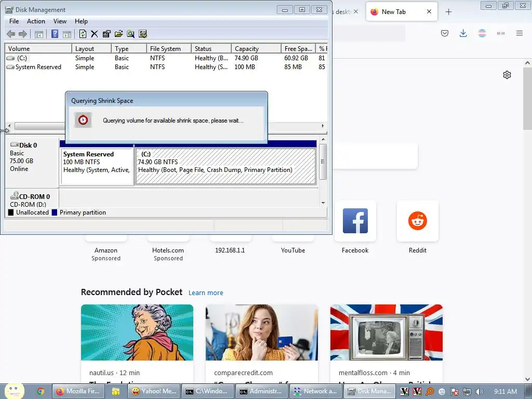Image resolution: width=532 pixels, height=399 pixels.
Task: Click the Delete X toolbar icon
Action: (x=95, y=34)
